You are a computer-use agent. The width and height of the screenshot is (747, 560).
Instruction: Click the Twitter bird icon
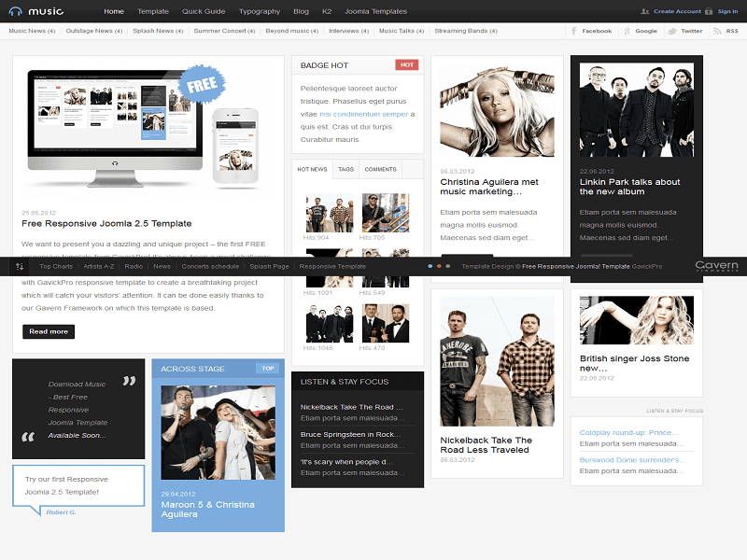coord(672,31)
